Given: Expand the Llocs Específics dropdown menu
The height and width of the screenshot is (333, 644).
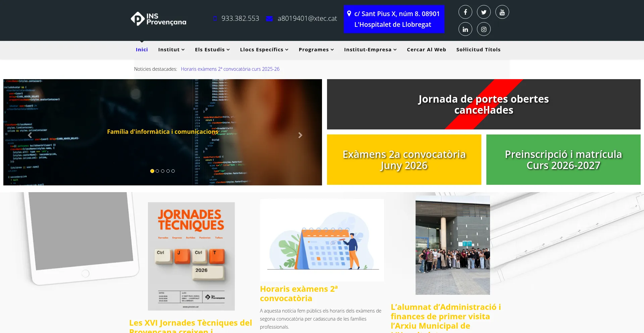Looking at the screenshot, I should click(264, 50).
